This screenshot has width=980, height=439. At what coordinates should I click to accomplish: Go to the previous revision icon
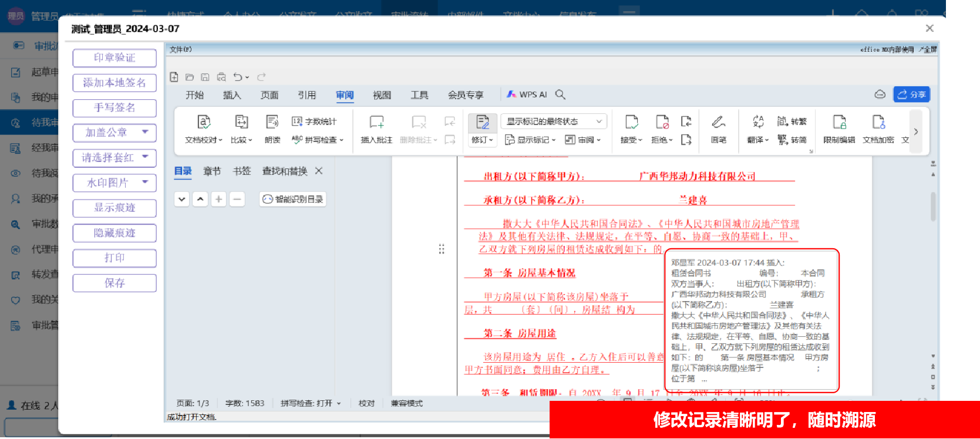(686, 121)
